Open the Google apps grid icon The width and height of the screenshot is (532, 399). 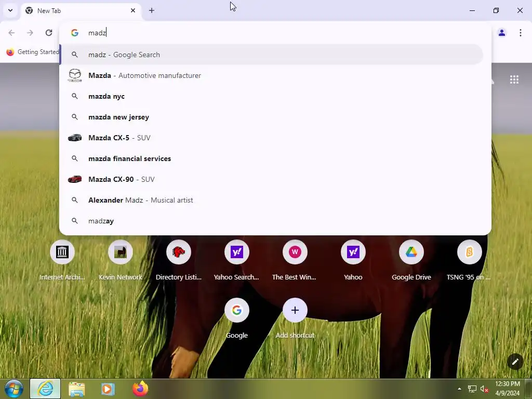(x=514, y=79)
